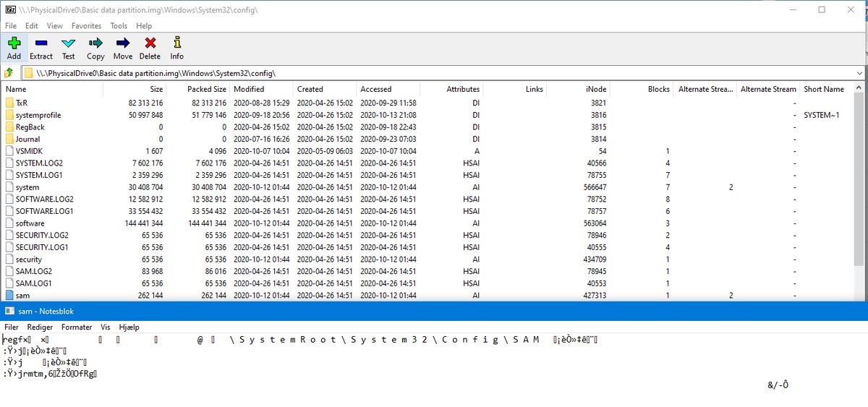Viewport: 868px width, 407px height.
Task: Select the systemprofile folder icon
Action: click(9, 115)
